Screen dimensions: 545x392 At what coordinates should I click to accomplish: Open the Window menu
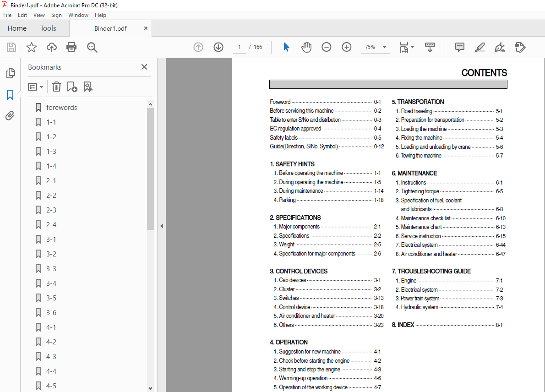(78, 15)
